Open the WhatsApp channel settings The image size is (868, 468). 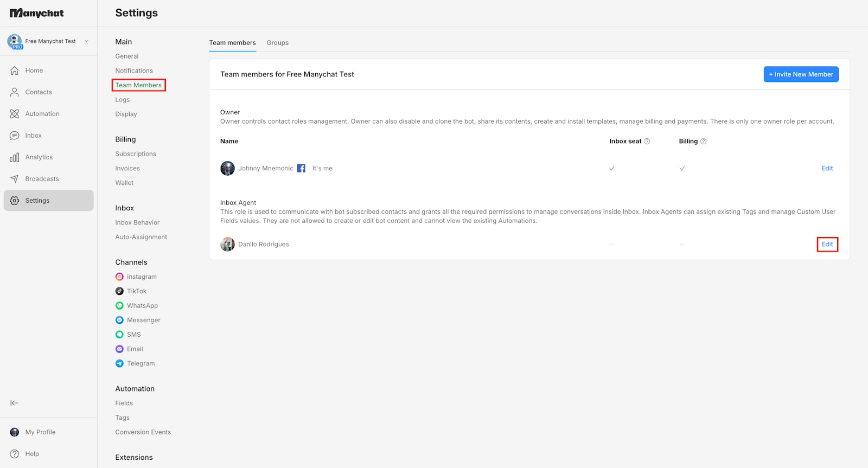(137, 306)
